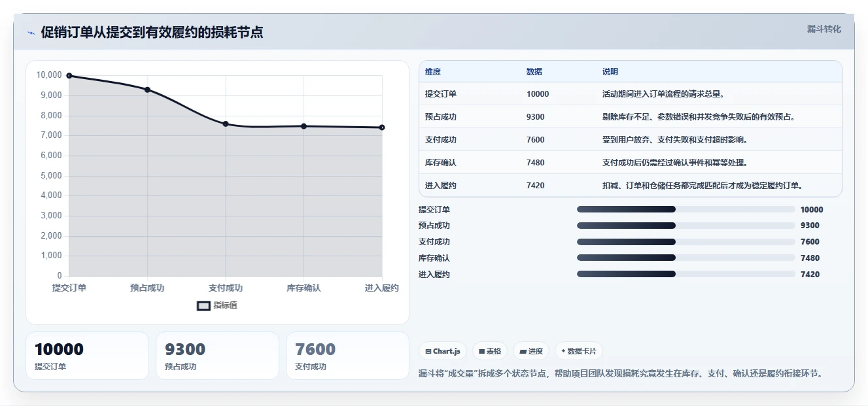The width and height of the screenshot is (868, 406).
Task: Click the 9300 预占成功 stat card
Action: pos(217,356)
